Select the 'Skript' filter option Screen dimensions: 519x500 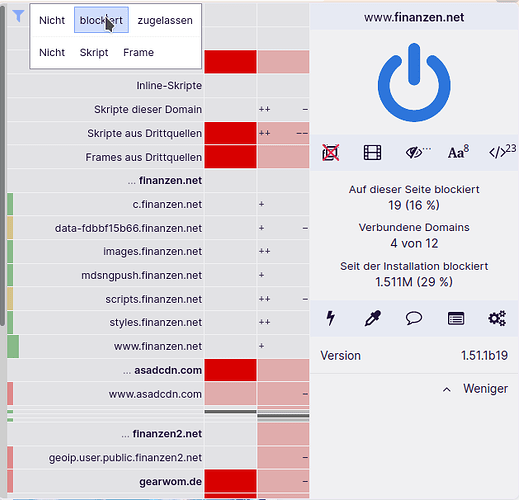click(x=94, y=52)
